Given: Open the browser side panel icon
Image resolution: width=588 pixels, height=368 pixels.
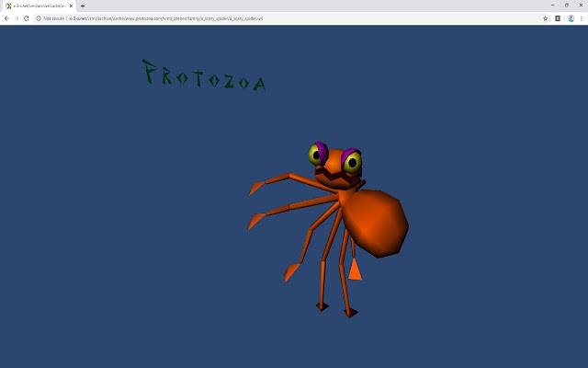Looking at the screenshot, I should [x=558, y=18].
